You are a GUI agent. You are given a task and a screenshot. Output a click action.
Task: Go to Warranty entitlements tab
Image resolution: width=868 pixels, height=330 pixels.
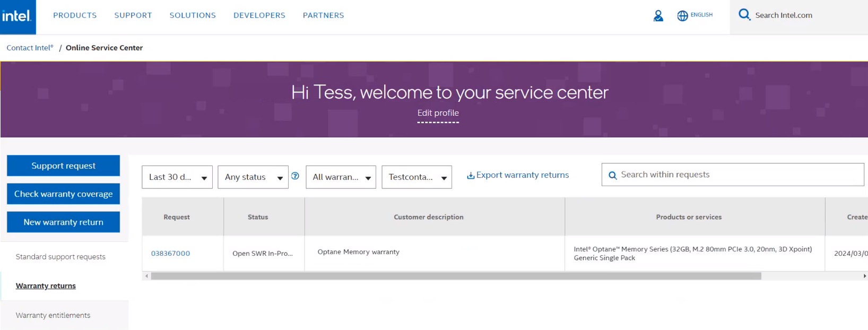[53, 315]
